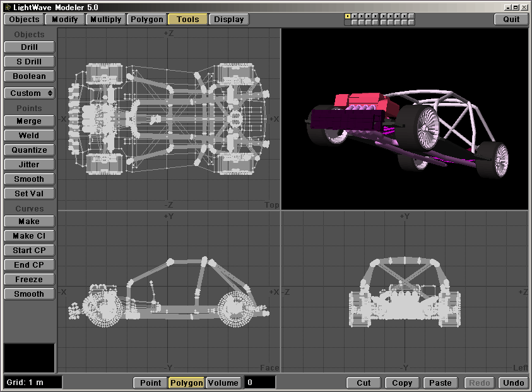
Task: Click the Undo button
Action: [513, 383]
